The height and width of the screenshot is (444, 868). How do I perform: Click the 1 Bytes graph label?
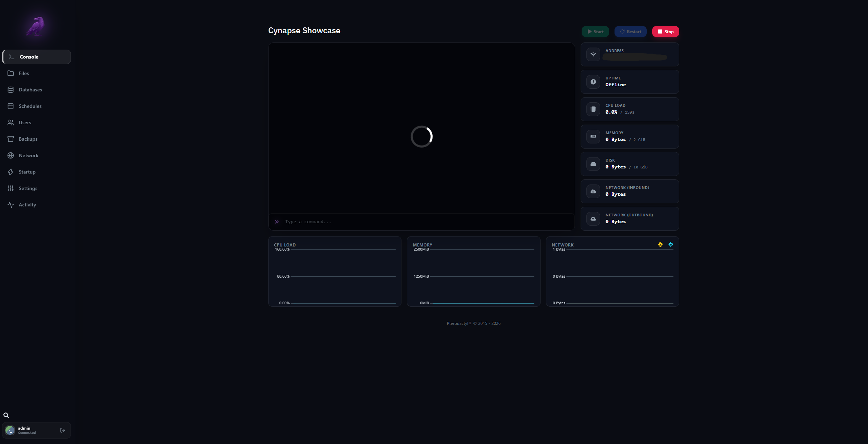pyautogui.click(x=559, y=249)
